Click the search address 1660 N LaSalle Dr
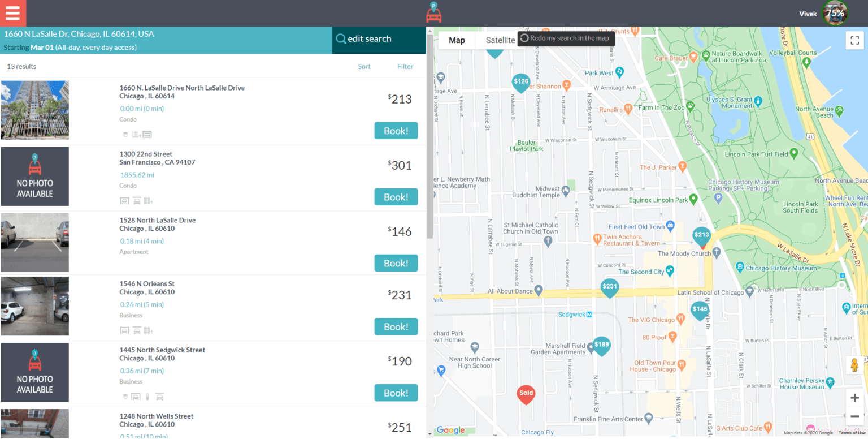The height and width of the screenshot is (439, 868). [79, 34]
